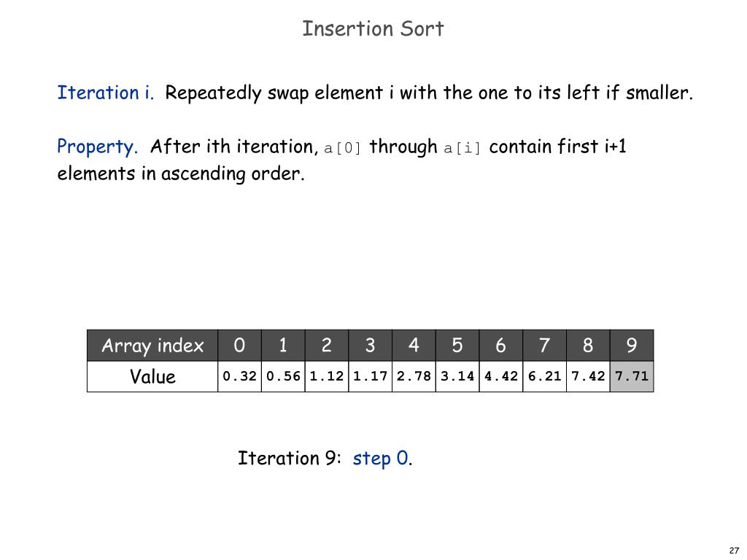Click the value cell 1.17
The width and height of the screenshot is (747, 560).
click(370, 377)
